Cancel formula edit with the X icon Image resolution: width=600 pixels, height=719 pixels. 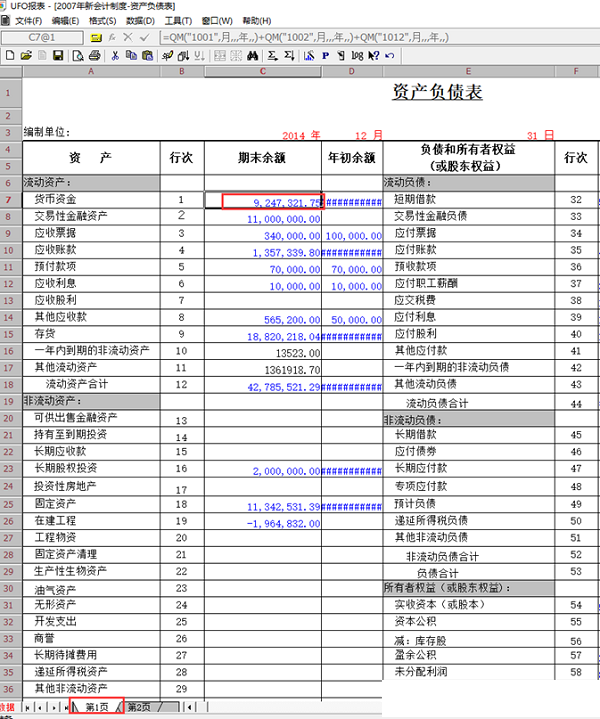point(128,37)
